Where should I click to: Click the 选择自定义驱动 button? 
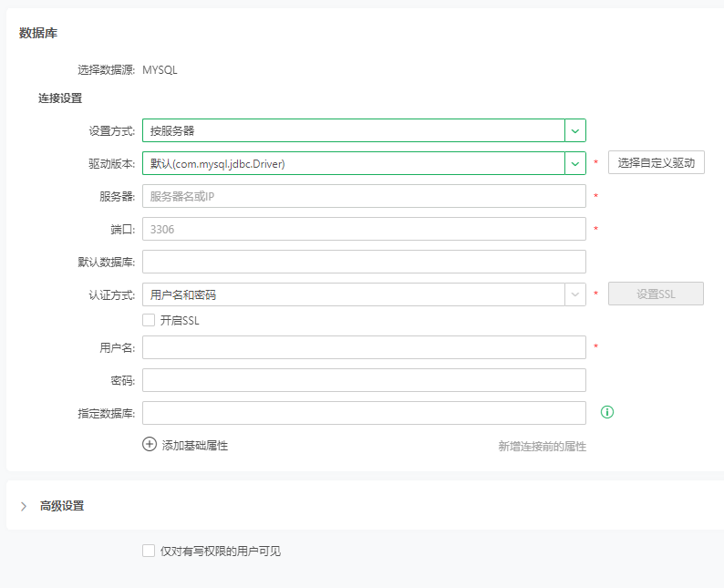click(x=656, y=163)
